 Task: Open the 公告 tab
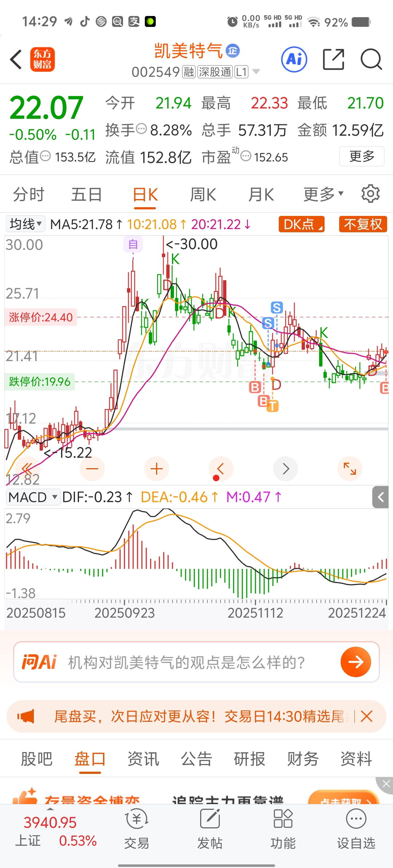(196, 759)
